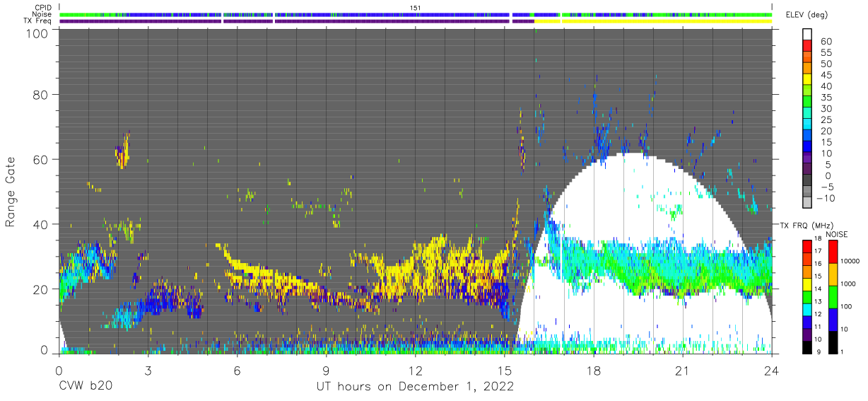The width and height of the screenshot is (868, 401).
Task: Click hour 24 on the UT time axis
Action: click(x=772, y=370)
